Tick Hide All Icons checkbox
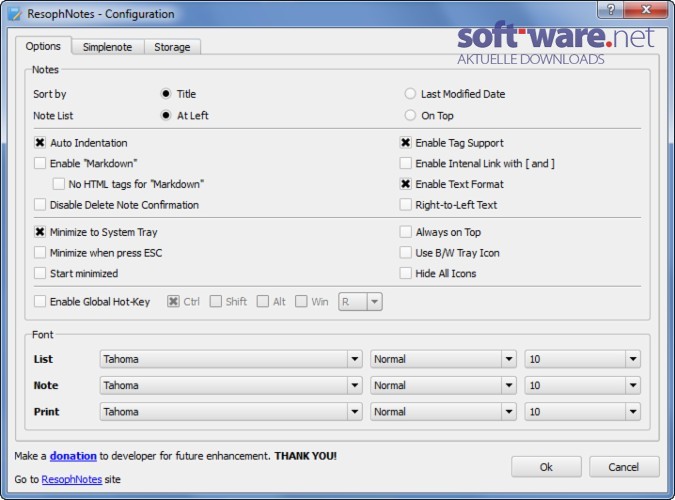This screenshot has height=500, width=675. point(406,273)
